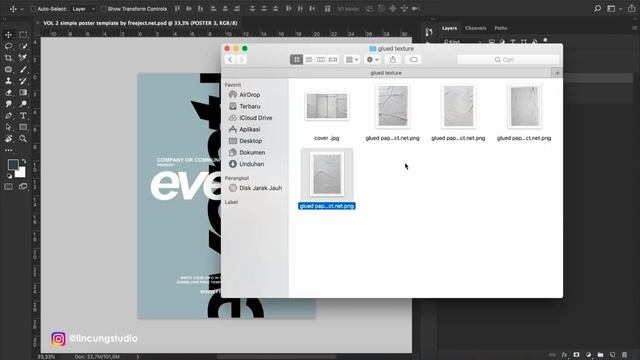Screen dimensions: 640x360
Task: Go forward in the Finder window
Action: pos(241,60)
